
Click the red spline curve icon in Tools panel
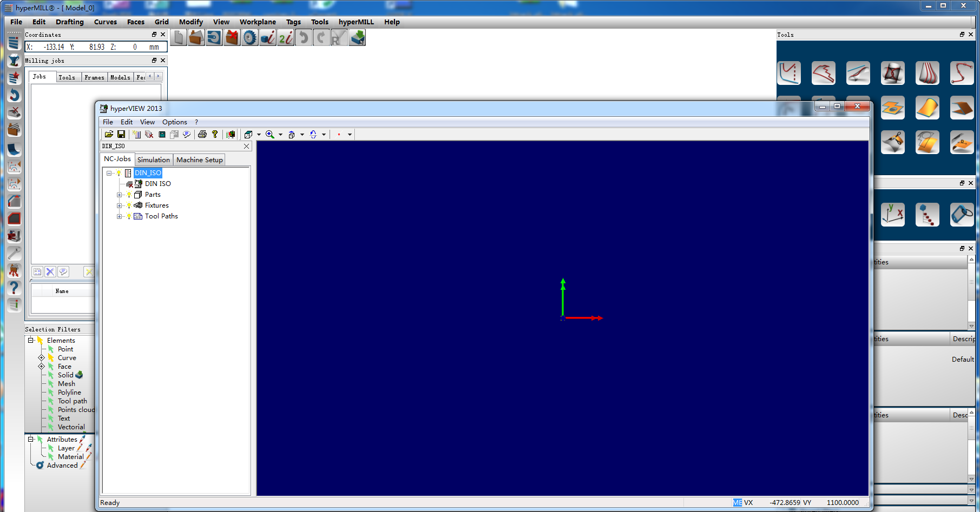tap(962, 73)
